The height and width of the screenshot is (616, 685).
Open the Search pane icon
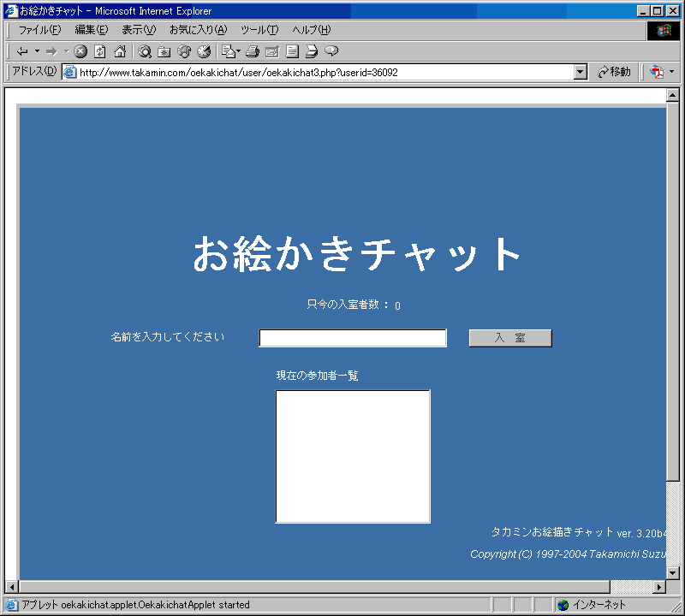point(145,51)
